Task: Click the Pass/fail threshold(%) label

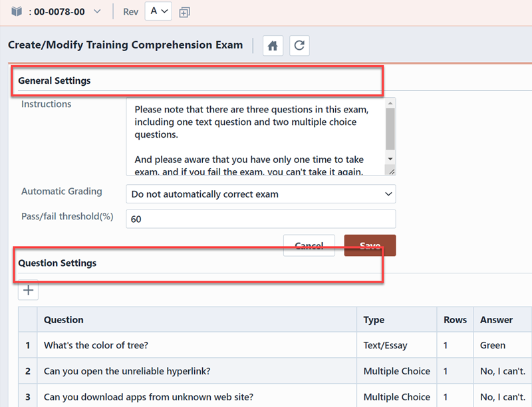Action: (x=68, y=216)
